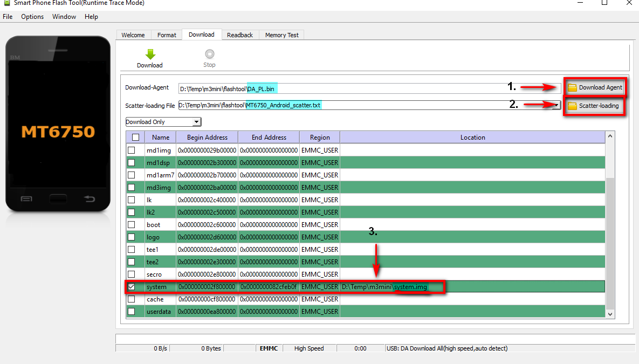Tick the logo partition checkbox
Screen dimensions: 639x364
(131, 237)
